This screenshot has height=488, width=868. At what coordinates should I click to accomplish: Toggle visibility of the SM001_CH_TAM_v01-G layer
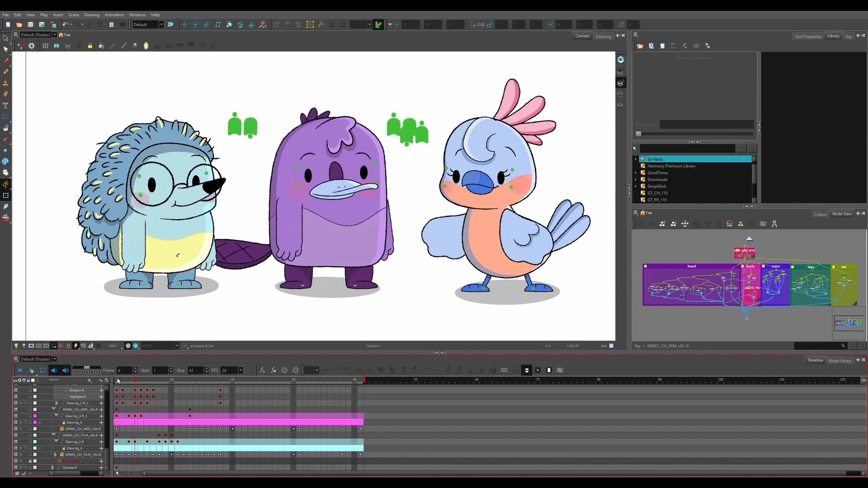point(16,455)
